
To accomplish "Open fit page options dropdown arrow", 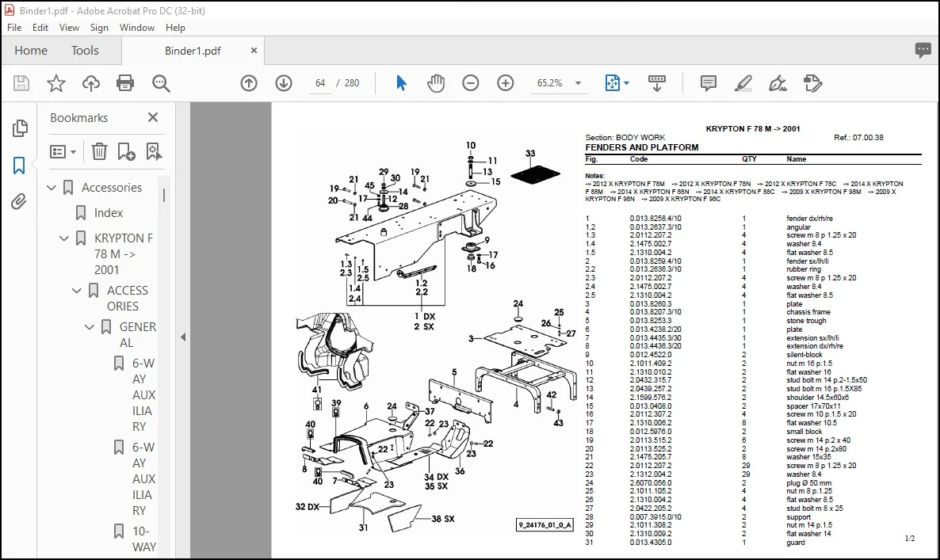I will click(626, 83).
